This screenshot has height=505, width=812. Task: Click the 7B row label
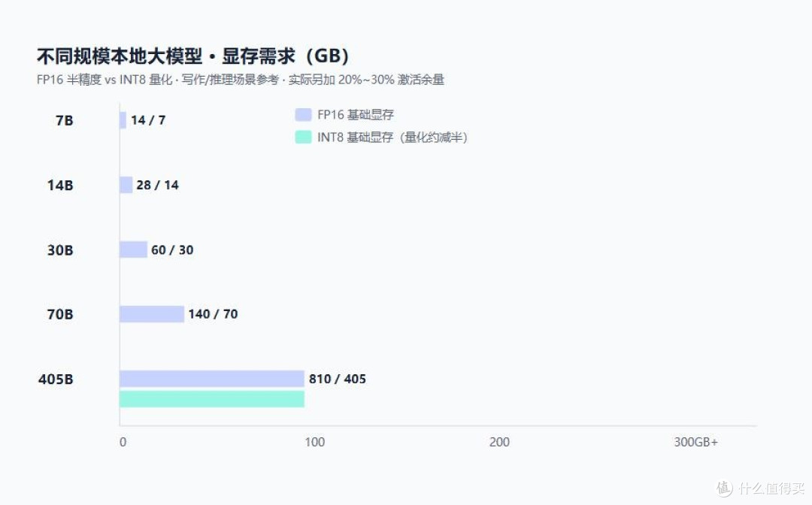tap(64, 120)
